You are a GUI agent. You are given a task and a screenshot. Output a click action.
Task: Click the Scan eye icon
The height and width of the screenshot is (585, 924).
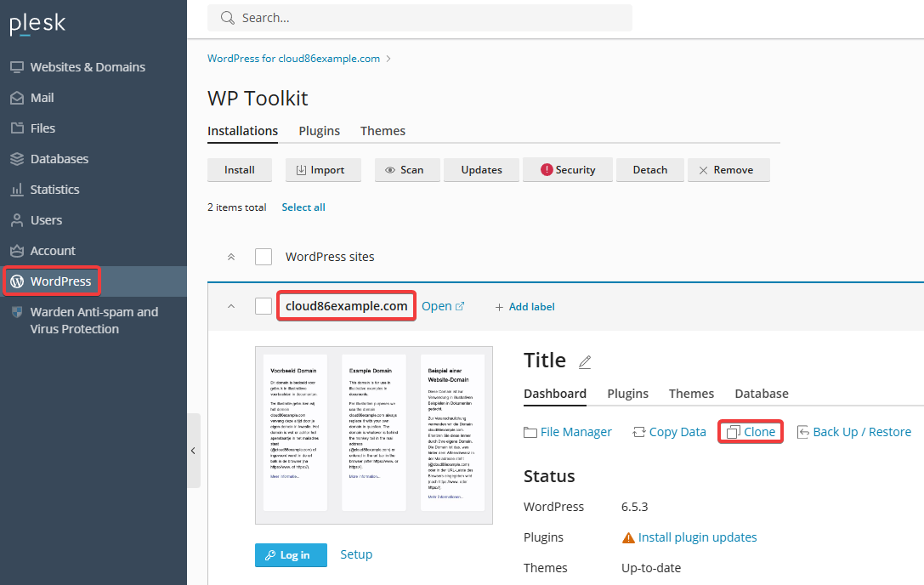[x=390, y=170]
